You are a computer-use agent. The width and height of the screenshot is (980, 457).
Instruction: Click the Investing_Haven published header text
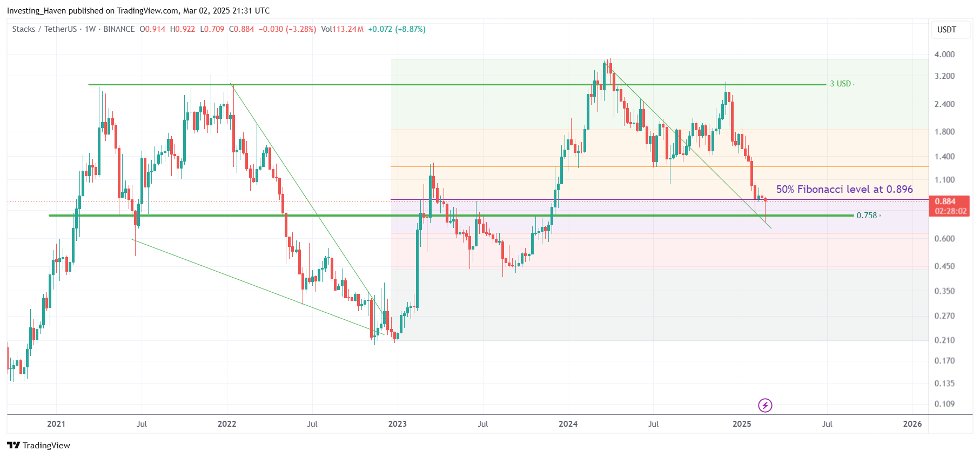tap(138, 11)
